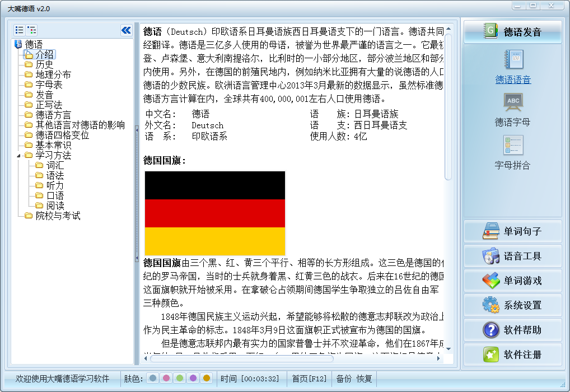Collapse the 学习方法 tree node
The height and width of the screenshot is (392, 570).
click(18, 156)
